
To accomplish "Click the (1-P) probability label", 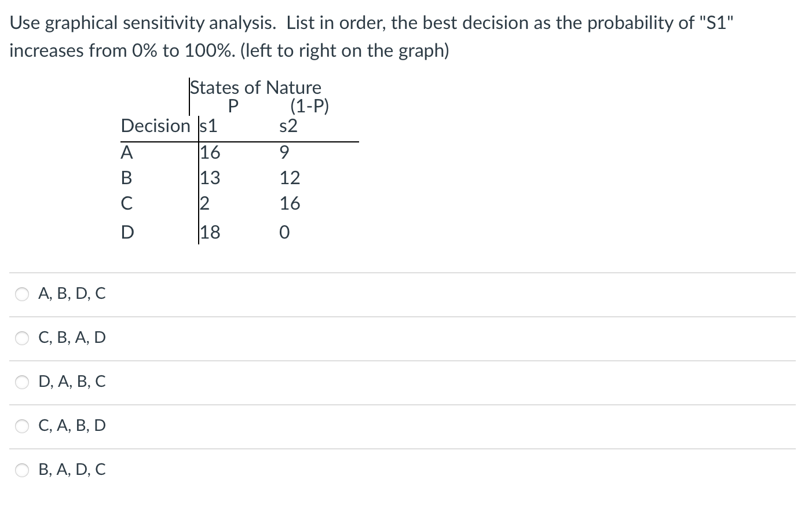I will pyautogui.click(x=310, y=106).
